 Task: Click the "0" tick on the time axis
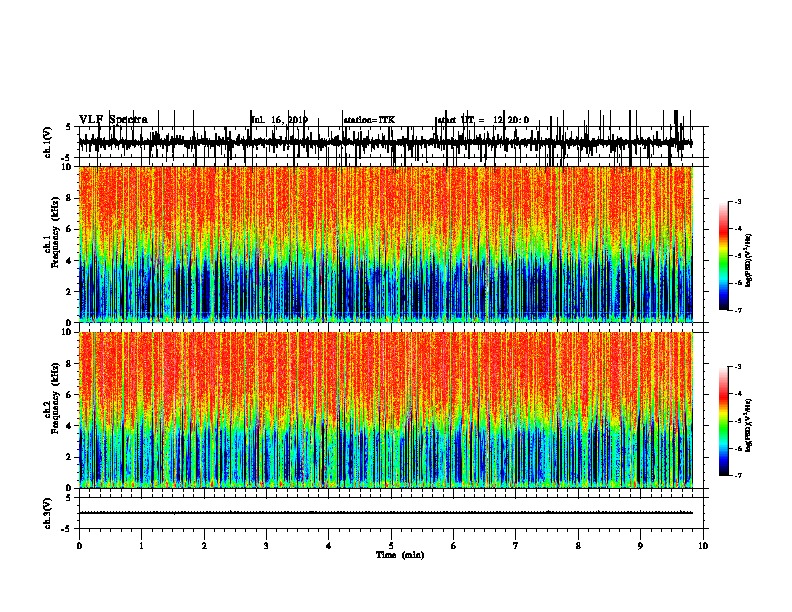coord(79,546)
